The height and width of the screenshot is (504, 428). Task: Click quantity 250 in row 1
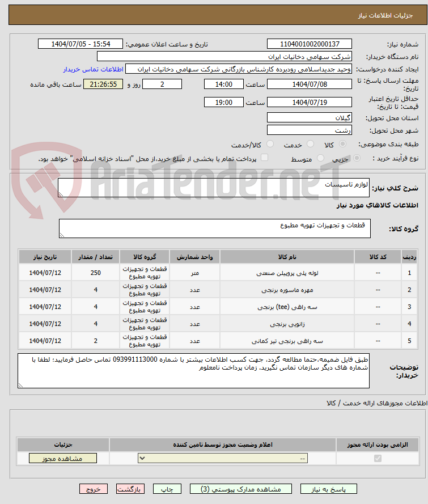95,273
